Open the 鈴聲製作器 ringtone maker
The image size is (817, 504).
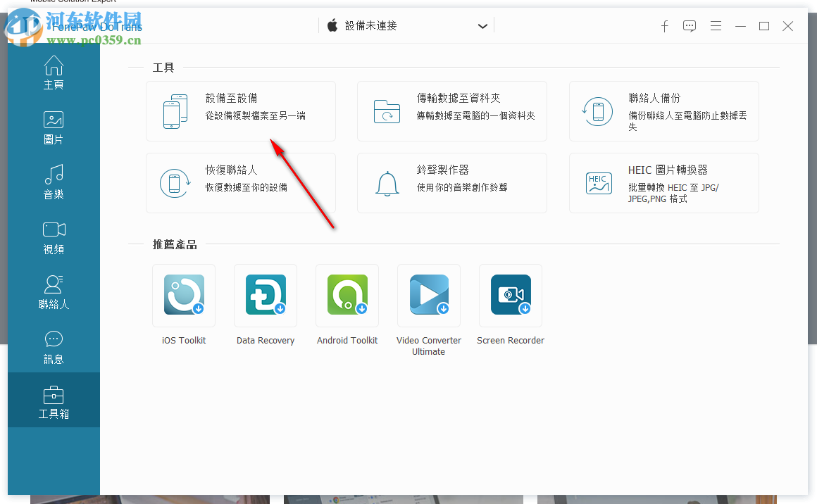(x=451, y=183)
